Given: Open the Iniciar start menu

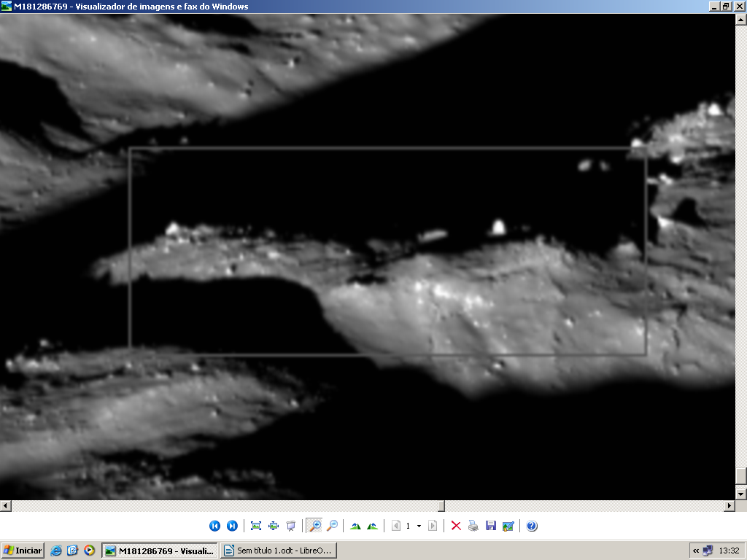Looking at the screenshot, I should pyautogui.click(x=23, y=551).
